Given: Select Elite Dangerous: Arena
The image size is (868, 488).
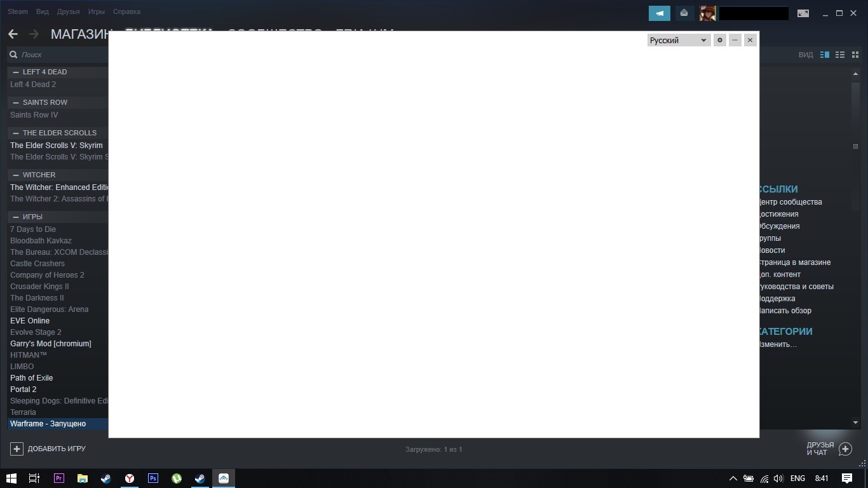Looking at the screenshot, I should (50, 309).
